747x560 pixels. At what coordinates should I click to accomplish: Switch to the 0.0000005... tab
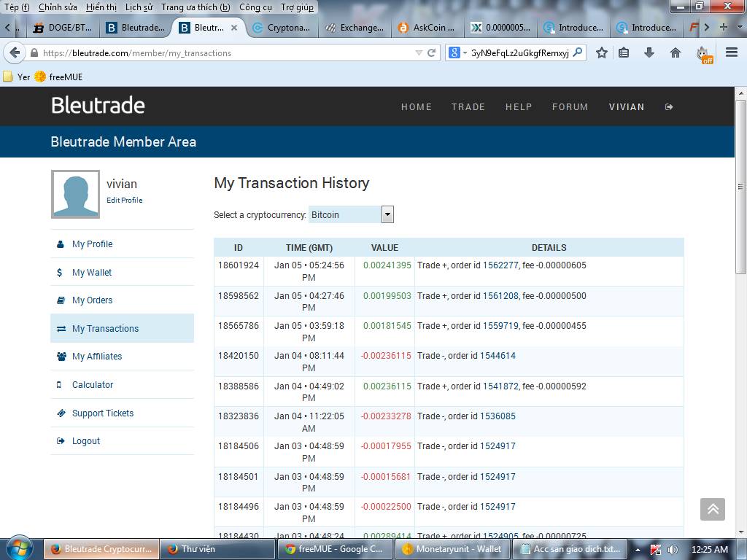click(500, 28)
